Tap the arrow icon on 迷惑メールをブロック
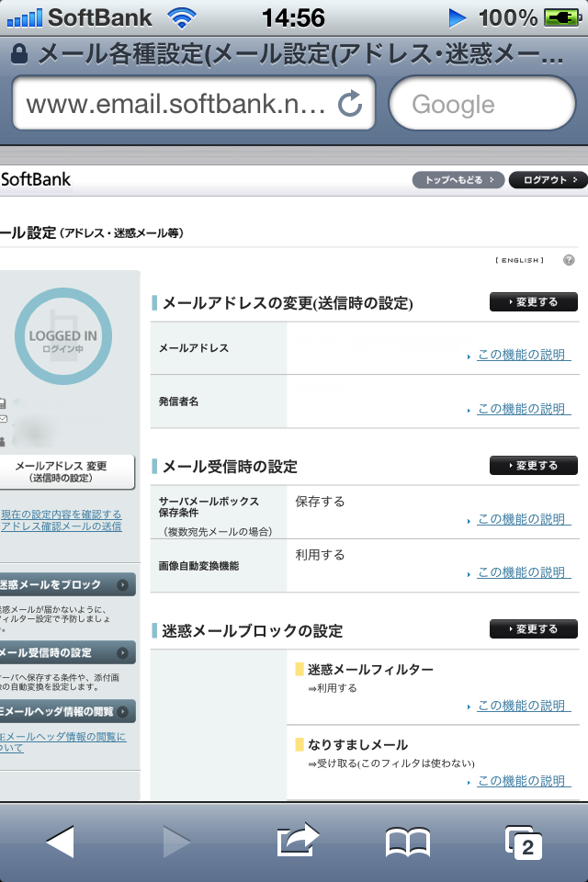This screenshot has width=588, height=882. (x=122, y=585)
